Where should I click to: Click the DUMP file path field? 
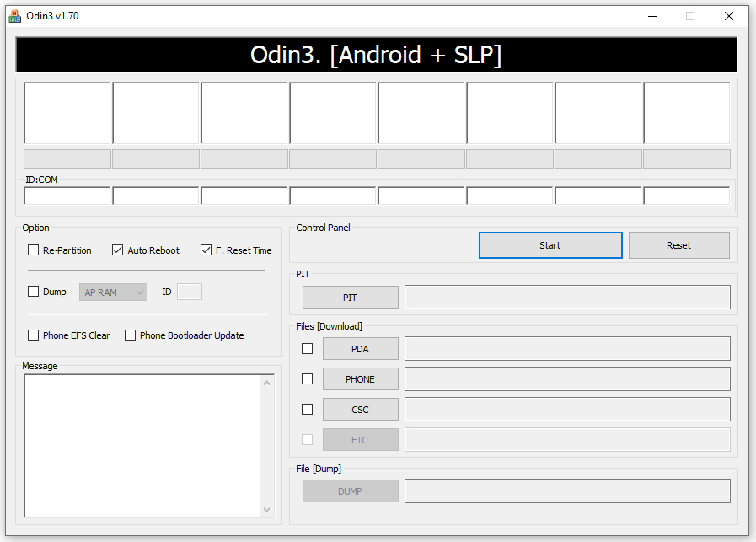coord(567,491)
